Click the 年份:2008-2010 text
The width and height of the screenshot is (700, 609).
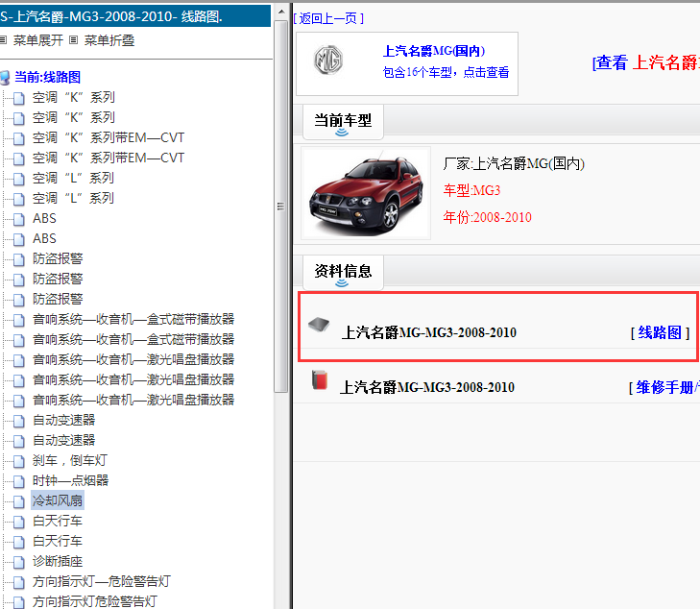(488, 217)
